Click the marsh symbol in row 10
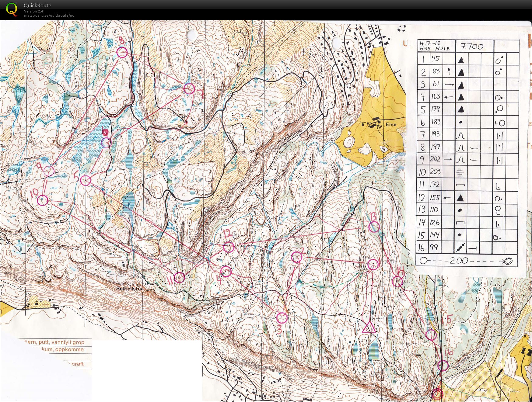532x402 pixels. coord(460,173)
